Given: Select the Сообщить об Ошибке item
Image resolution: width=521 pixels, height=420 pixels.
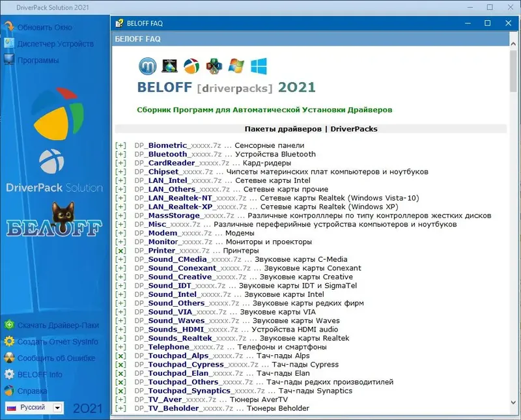Looking at the screenshot, I should tap(56, 358).
